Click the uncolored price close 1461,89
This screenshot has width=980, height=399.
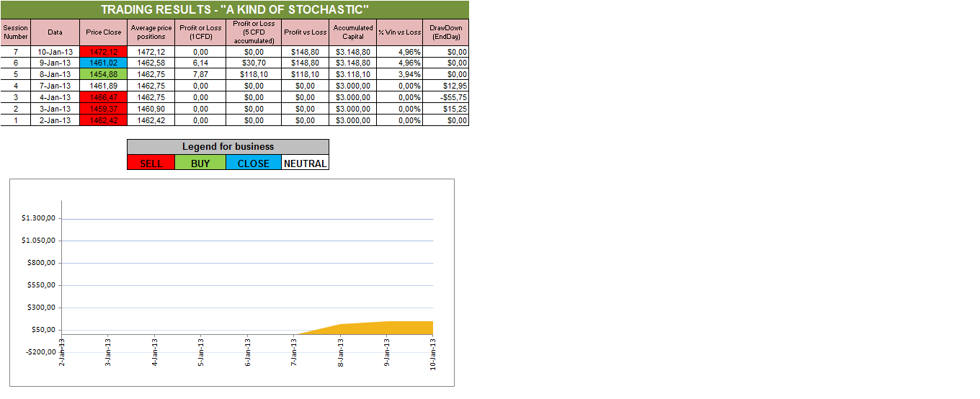point(104,86)
